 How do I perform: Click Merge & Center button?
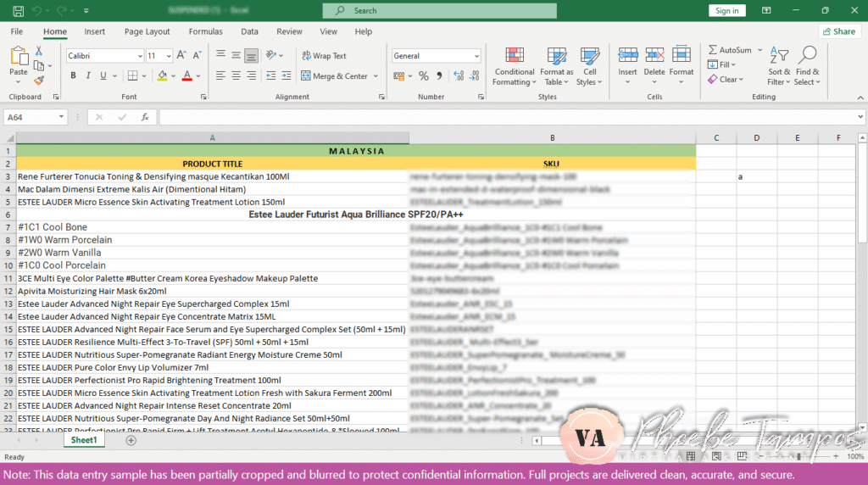point(334,75)
